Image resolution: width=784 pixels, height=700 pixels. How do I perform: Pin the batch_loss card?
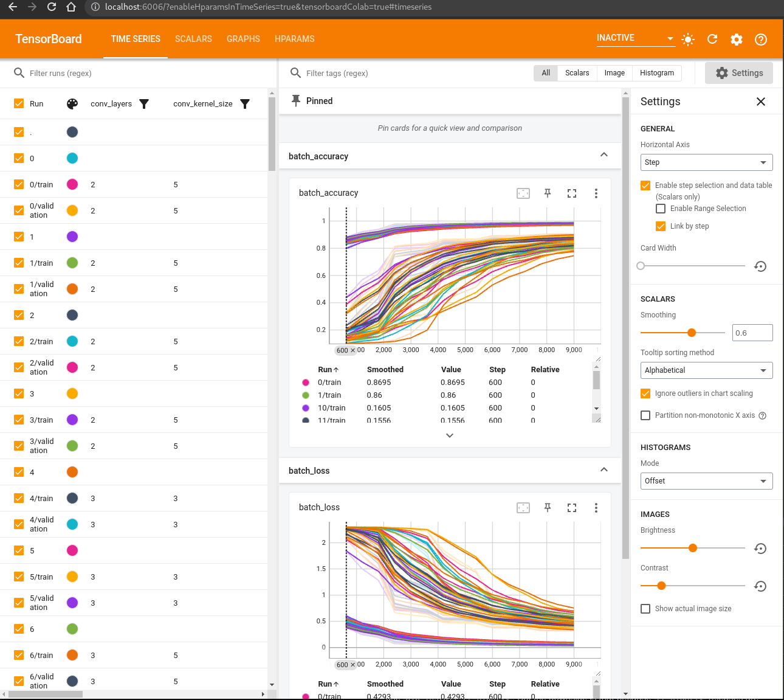point(548,508)
